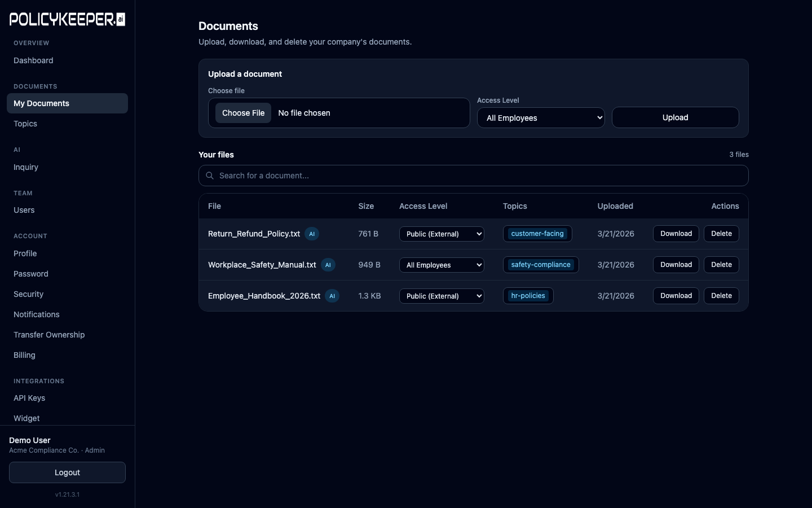
Task: Open access dropdown for Workplace_Safety_Manual.txt
Action: (442, 265)
